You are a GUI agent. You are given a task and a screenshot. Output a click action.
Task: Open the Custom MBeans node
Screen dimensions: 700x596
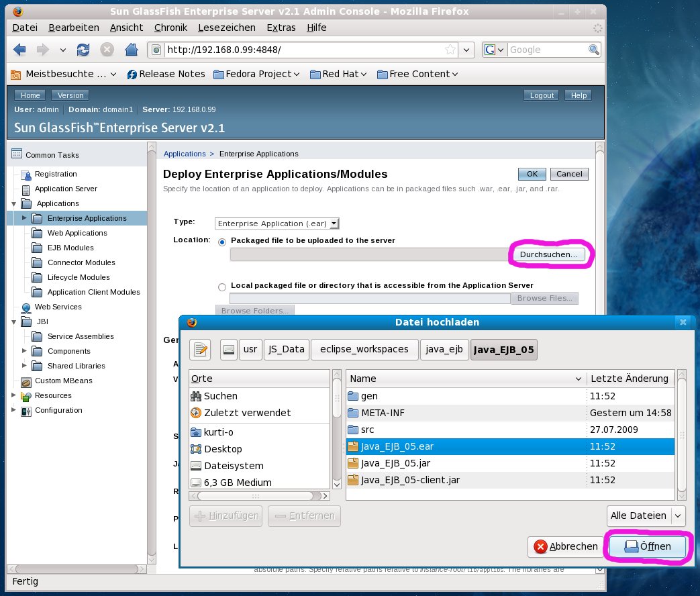[x=63, y=381]
